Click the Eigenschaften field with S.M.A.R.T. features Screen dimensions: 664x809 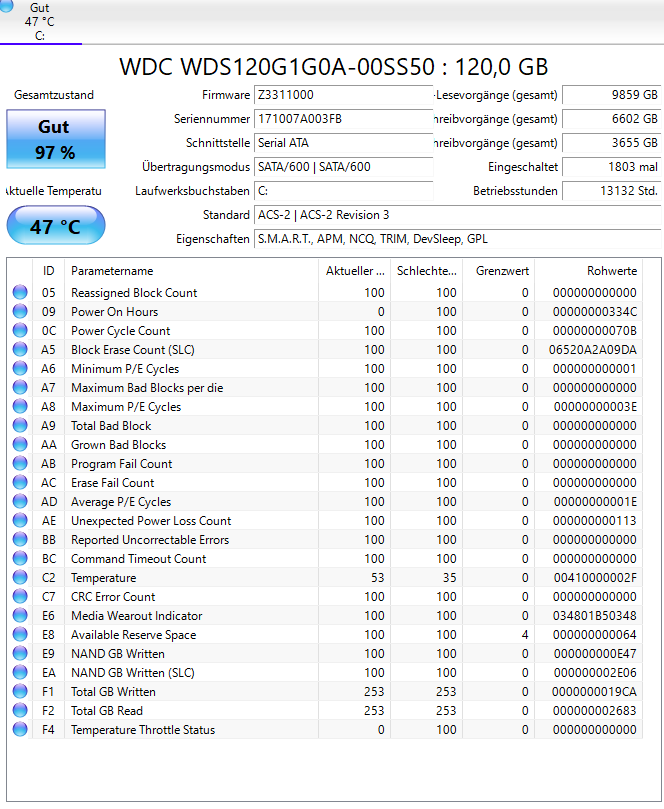click(457, 239)
